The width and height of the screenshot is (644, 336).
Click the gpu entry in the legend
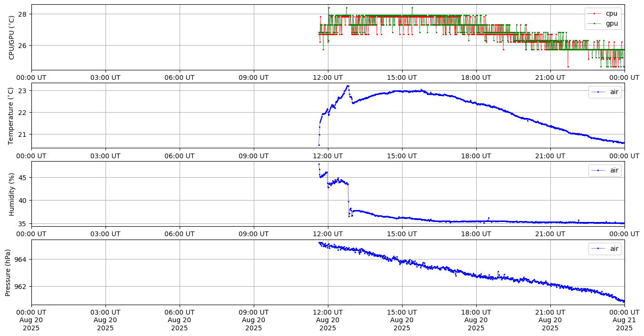click(603, 23)
